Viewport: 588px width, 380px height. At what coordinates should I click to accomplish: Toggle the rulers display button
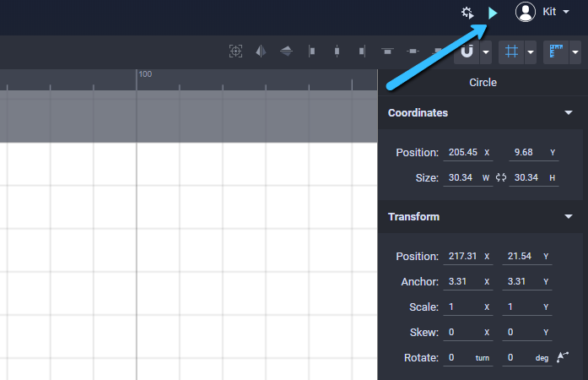click(x=556, y=52)
